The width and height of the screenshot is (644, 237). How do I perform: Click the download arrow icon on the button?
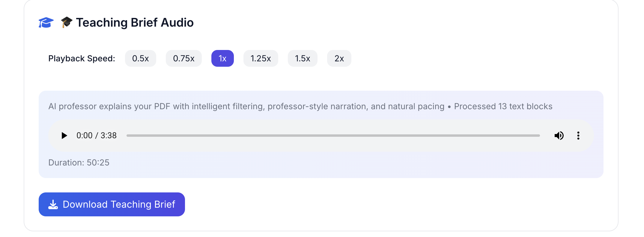click(53, 204)
